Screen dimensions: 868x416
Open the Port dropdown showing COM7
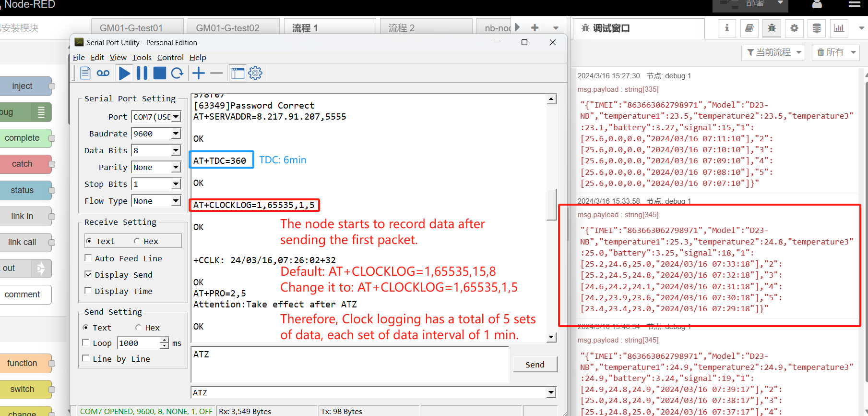tap(156, 117)
